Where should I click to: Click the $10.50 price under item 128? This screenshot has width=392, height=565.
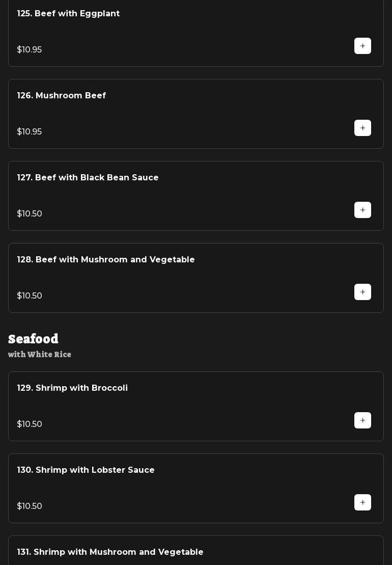(x=30, y=296)
